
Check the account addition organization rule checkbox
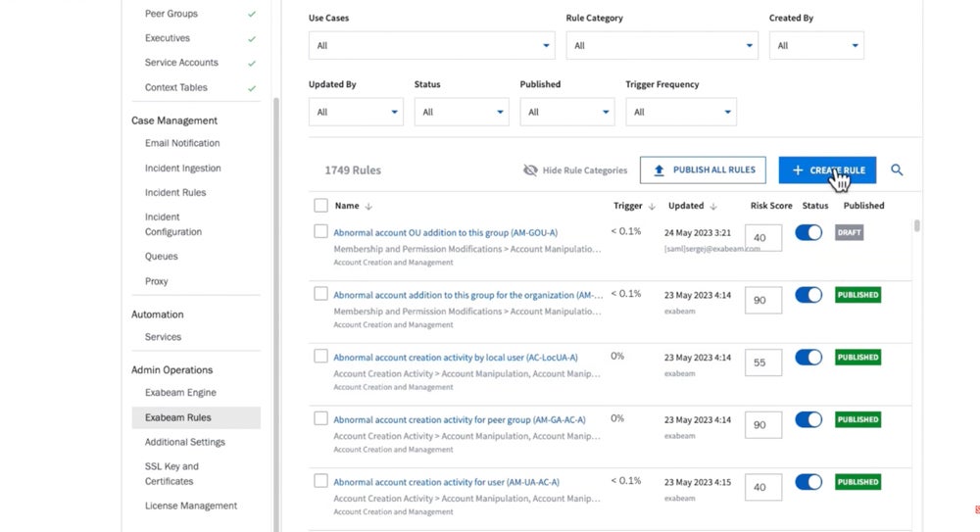(320, 294)
